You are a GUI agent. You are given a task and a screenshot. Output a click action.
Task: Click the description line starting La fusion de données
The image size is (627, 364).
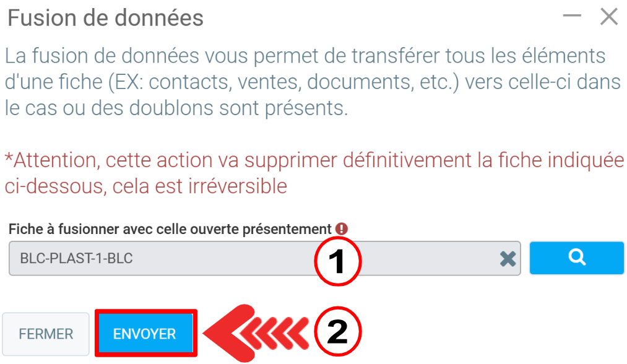pyautogui.click(x=305, y=56)
